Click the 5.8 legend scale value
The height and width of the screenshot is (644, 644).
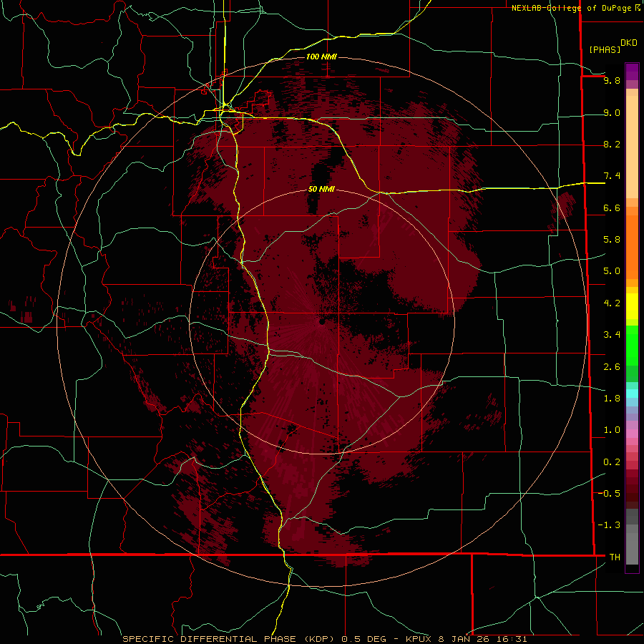612,240
